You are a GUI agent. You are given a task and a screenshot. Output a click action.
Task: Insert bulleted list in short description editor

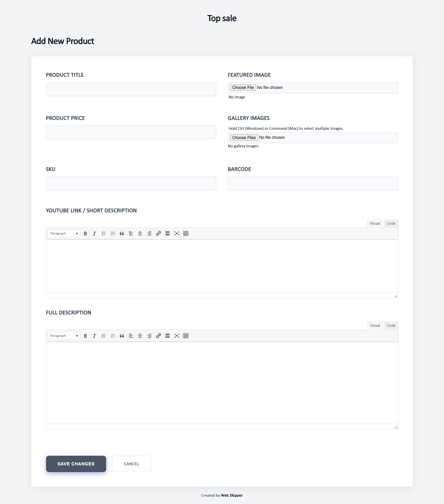(x=104, y=234)
